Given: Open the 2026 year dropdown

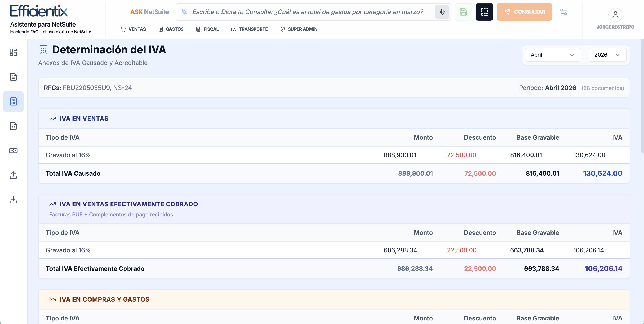Looking at the screenshot, I should [x=608, y=55].
